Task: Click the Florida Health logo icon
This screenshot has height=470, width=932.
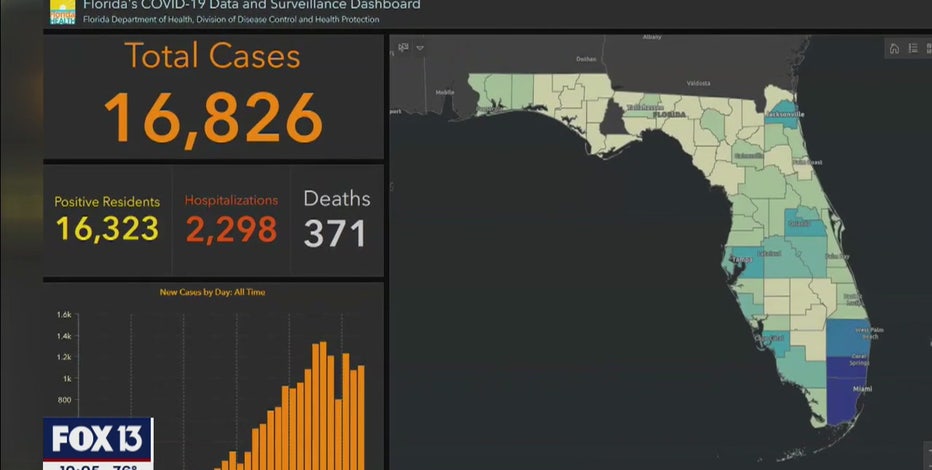Action: tap(60, 14)
